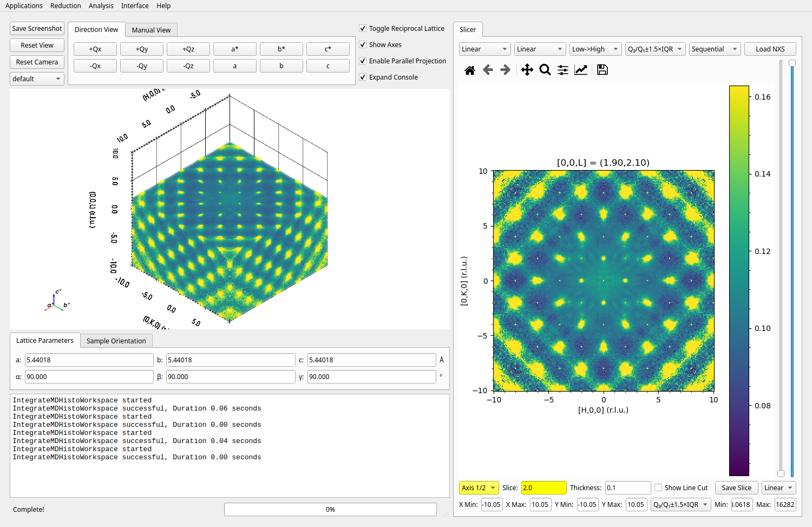View along real-space c axis

coord(328,66)
